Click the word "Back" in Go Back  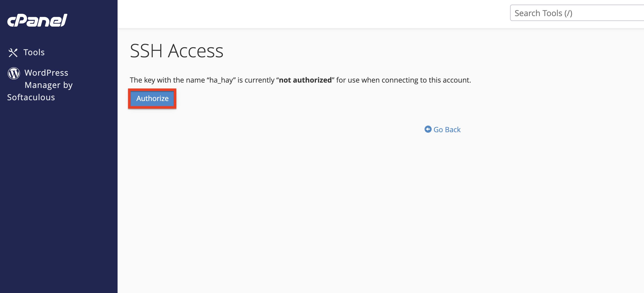453,130
